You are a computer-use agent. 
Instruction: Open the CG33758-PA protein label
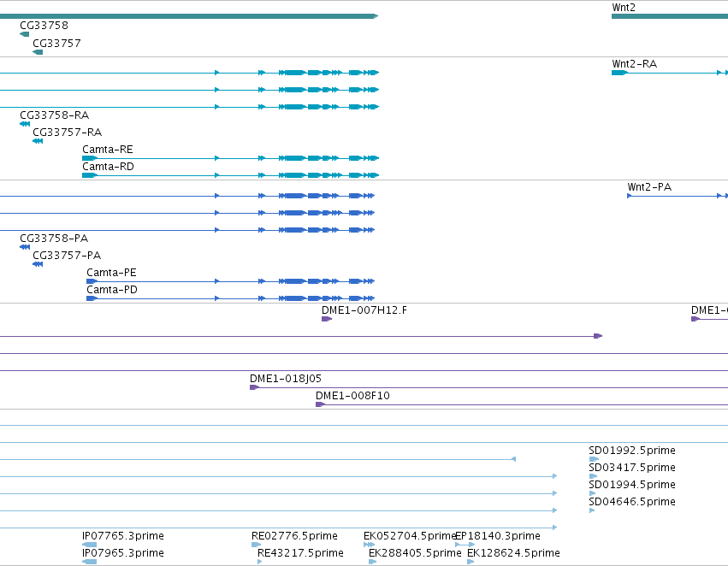(x=54, y=239)
